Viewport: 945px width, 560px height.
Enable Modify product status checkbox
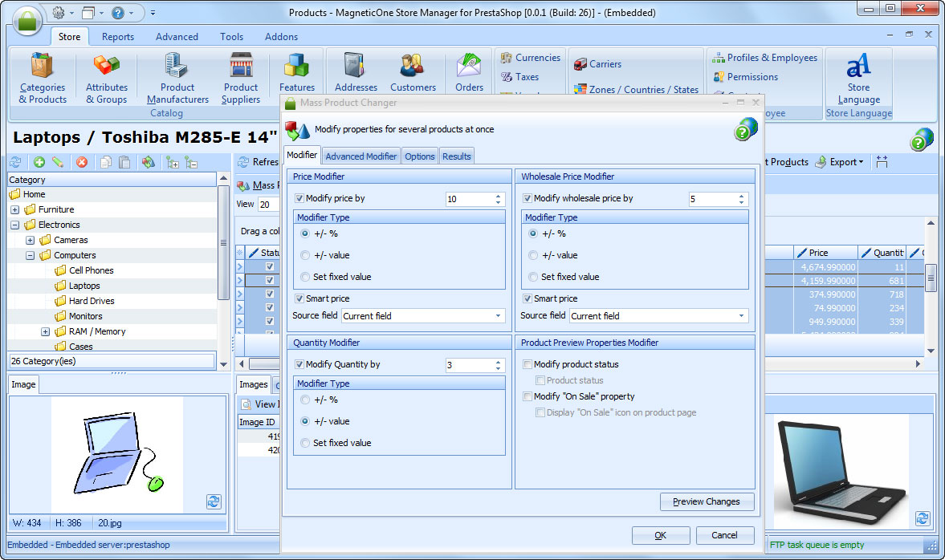[x=527, y=364]
